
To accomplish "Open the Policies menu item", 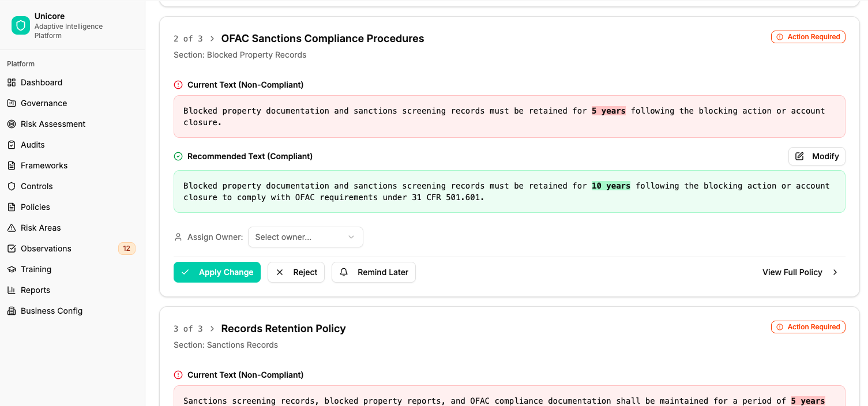I will [x=35, y=207].
